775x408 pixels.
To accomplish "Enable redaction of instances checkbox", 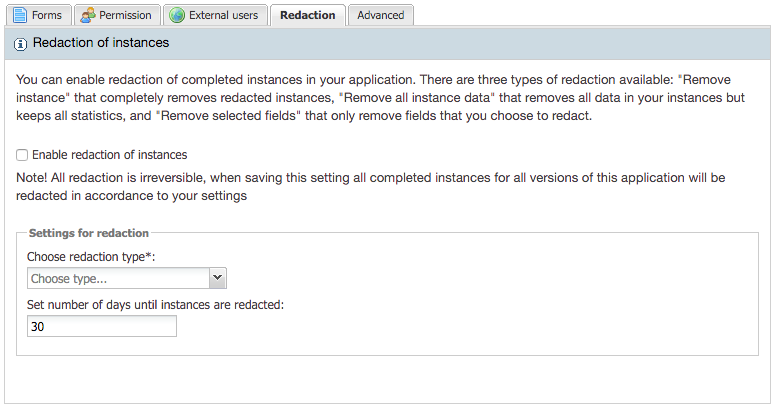I will pyautogui.click(x=22, y=155).
